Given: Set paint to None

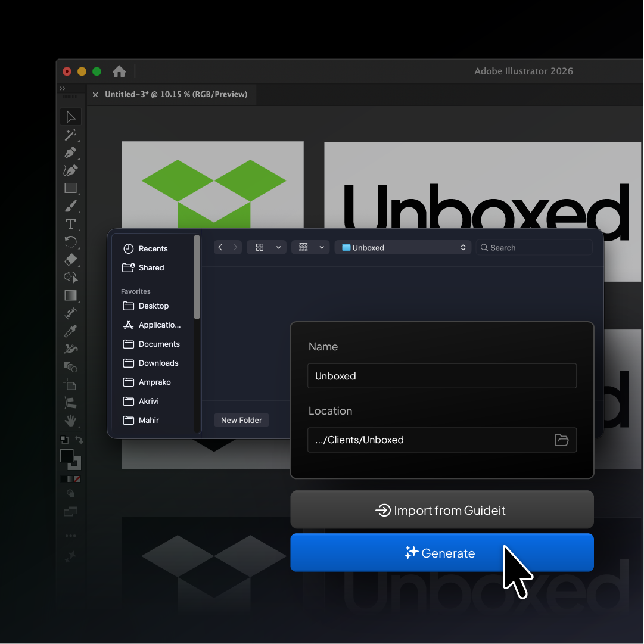Looking at the screenshot, I should point(77,479).
